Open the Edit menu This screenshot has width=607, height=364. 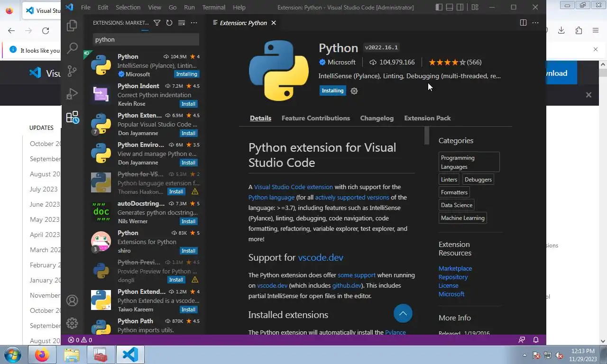(x=103, y=7)
